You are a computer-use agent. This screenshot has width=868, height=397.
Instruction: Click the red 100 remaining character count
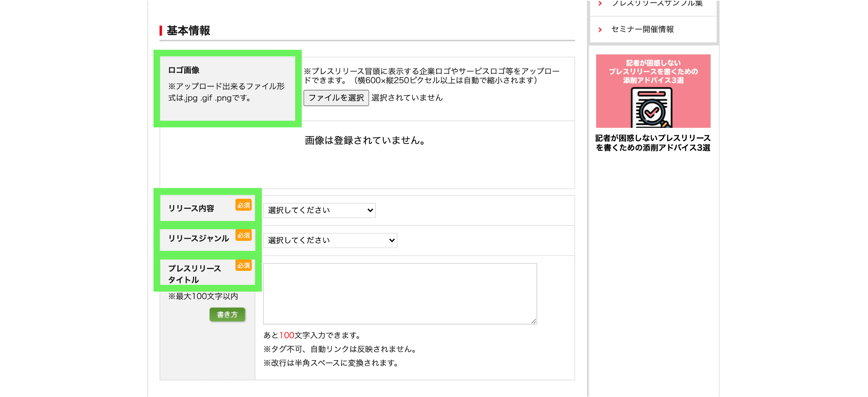(x=287, y=335)
